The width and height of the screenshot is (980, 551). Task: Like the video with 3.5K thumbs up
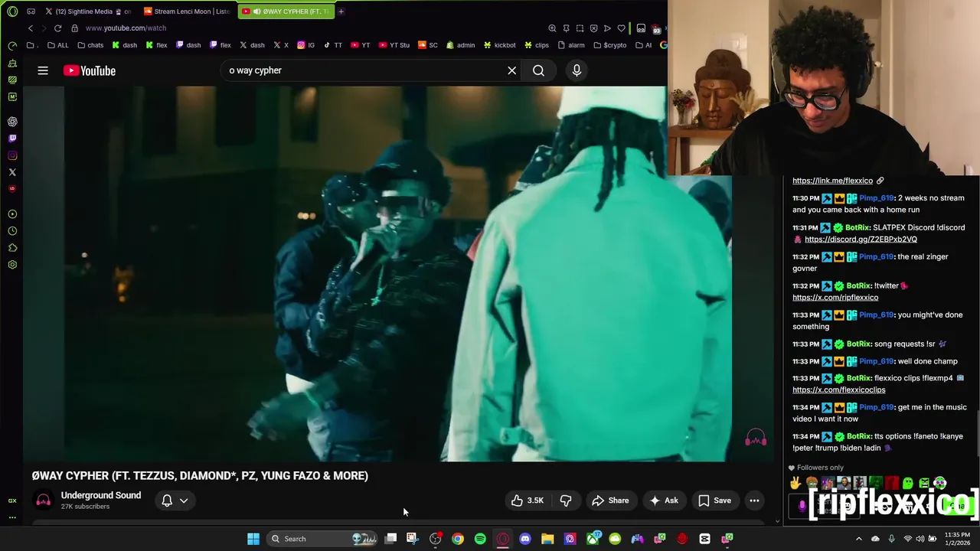[x=528, y=500]
